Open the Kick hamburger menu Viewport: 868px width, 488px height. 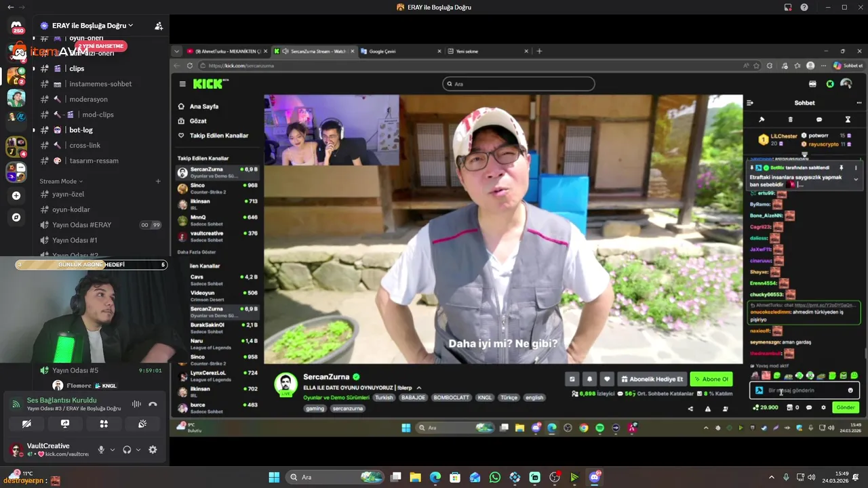tap(182, 84)
